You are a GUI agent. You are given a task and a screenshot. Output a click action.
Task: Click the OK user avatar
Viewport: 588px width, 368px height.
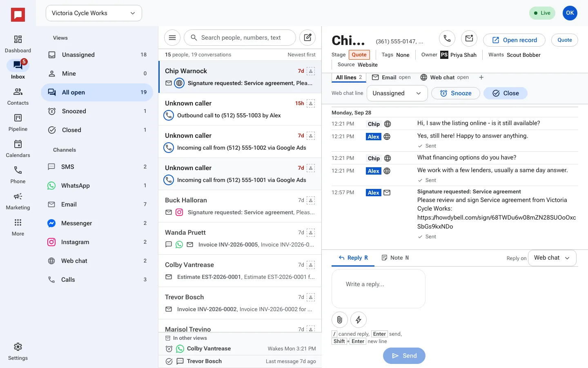(570, 13)
